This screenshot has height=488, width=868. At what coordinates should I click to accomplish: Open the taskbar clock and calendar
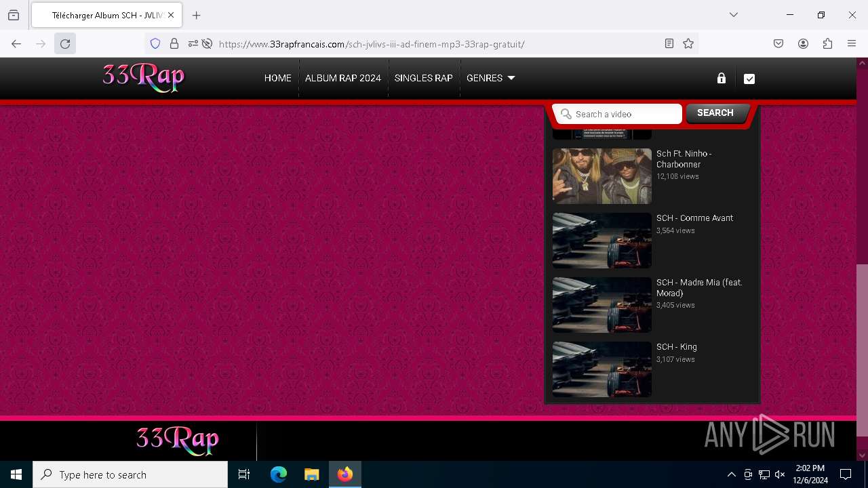pyautogui.click(x=810, y=474)
